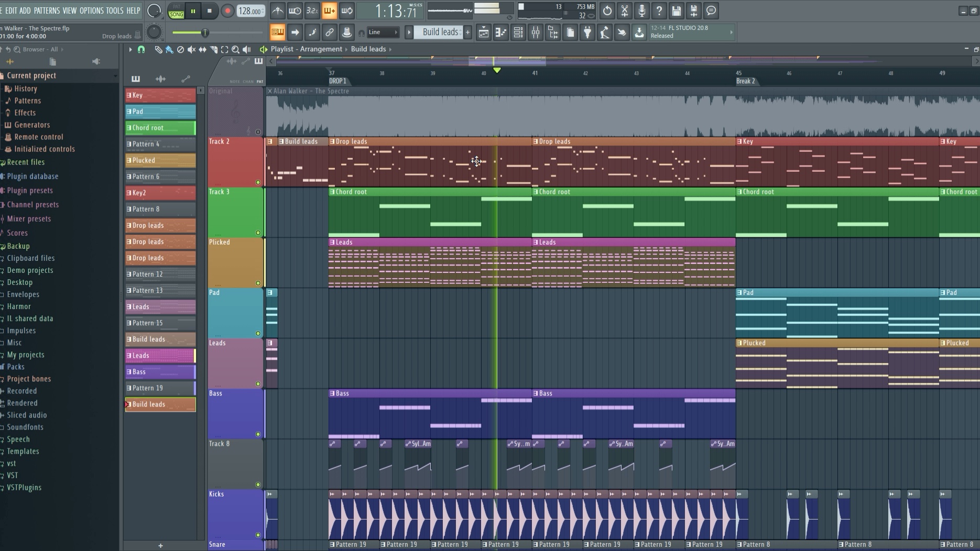Open the chat bubble icon

(711, 10)
